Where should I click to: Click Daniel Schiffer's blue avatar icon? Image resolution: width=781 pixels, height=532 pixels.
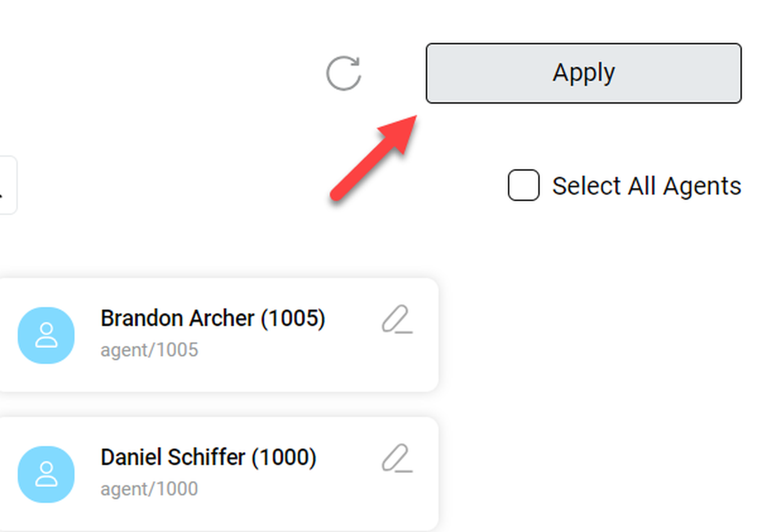point(46,474)
